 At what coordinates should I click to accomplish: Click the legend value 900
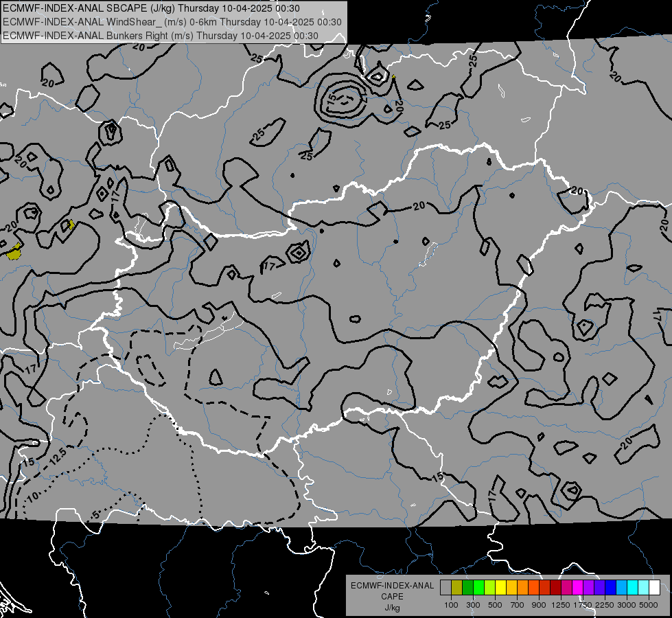click(539, 605)
